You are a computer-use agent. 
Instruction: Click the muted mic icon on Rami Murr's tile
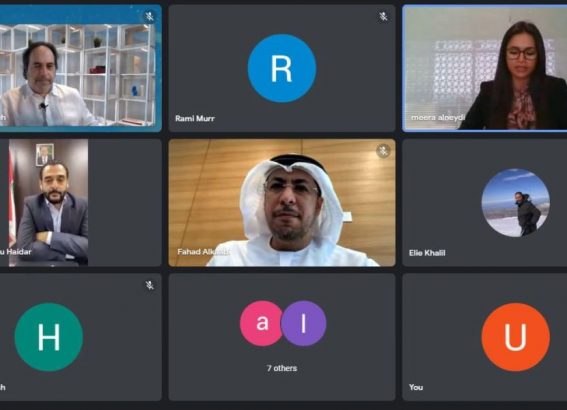383,17
